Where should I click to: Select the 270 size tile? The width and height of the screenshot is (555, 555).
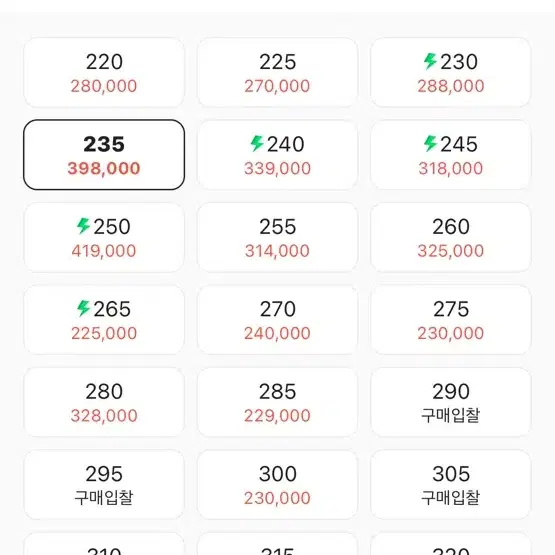(277, 320)
